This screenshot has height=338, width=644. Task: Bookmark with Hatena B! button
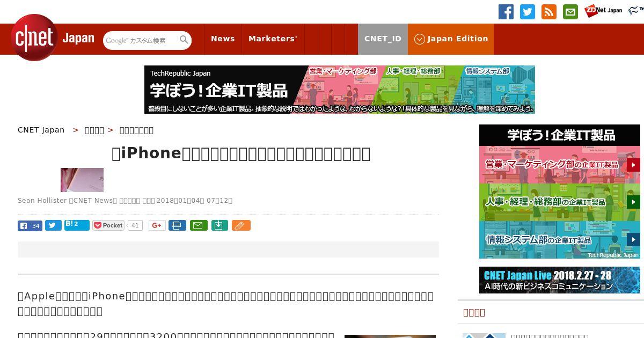coord(77,225)
